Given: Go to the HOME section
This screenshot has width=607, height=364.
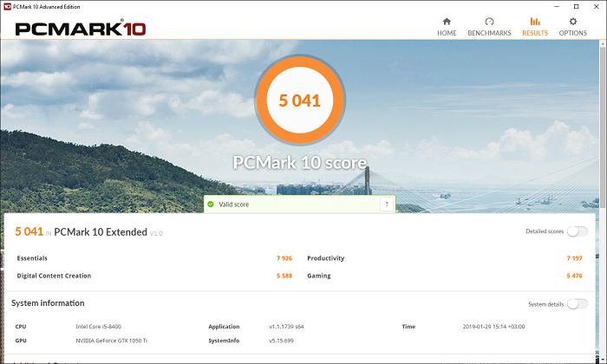Looking at the screenshot, I should pos(447,26).
